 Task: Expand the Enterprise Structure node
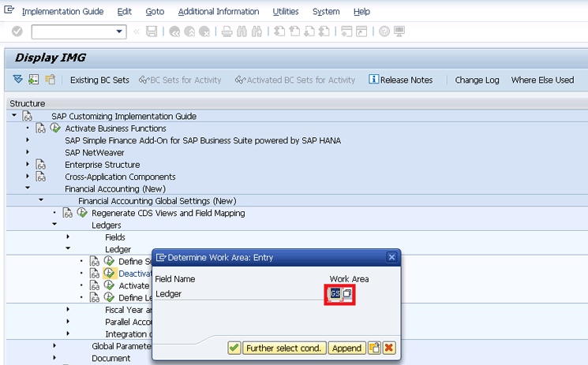coord(28,164)
